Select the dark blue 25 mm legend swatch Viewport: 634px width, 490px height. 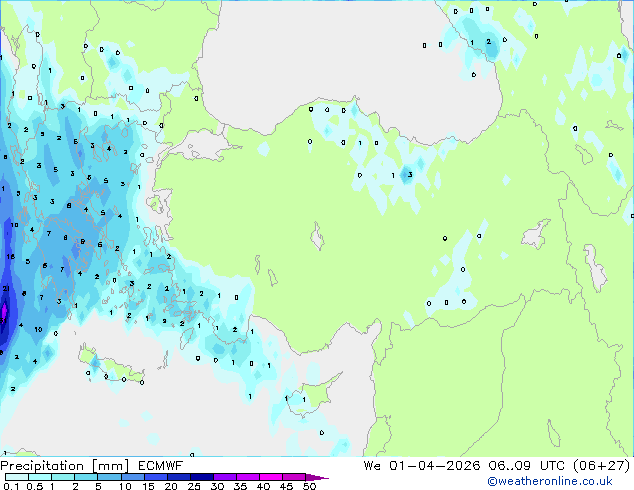point(202,477)
